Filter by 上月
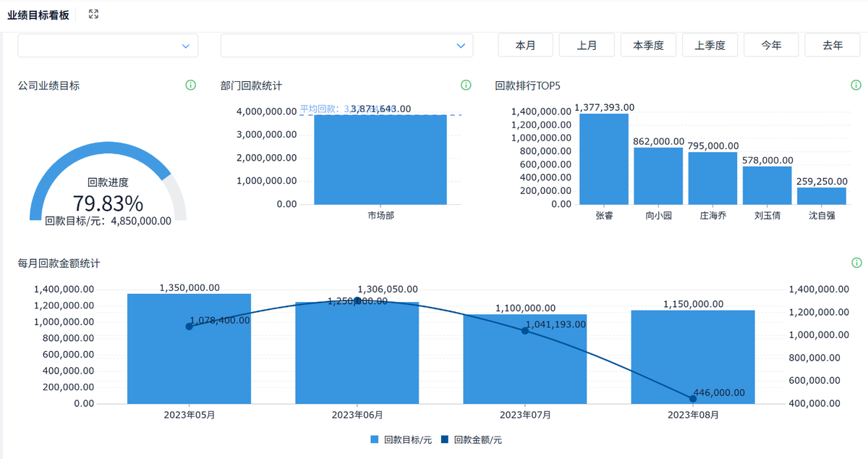The image size is (868, 459). 587,45
